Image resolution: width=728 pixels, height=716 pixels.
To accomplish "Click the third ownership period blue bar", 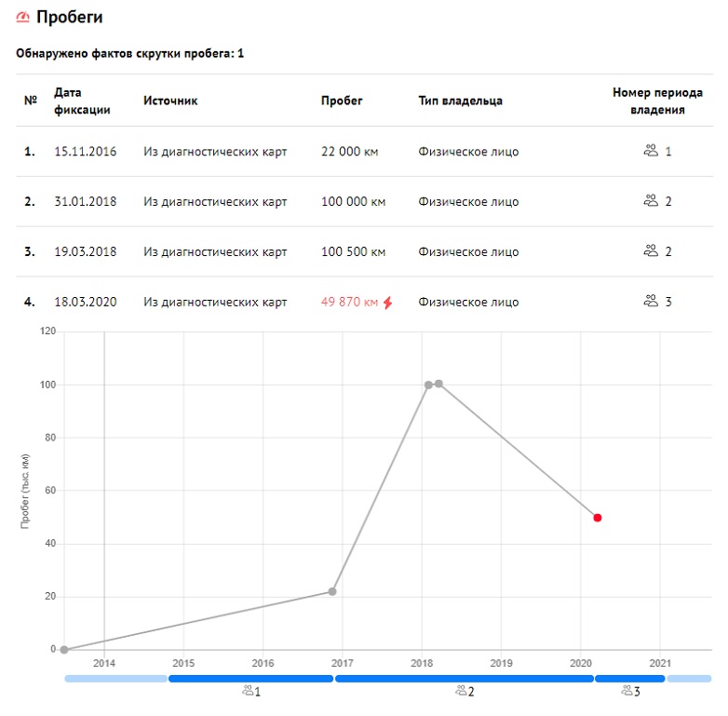I will (x=630, y=679).
